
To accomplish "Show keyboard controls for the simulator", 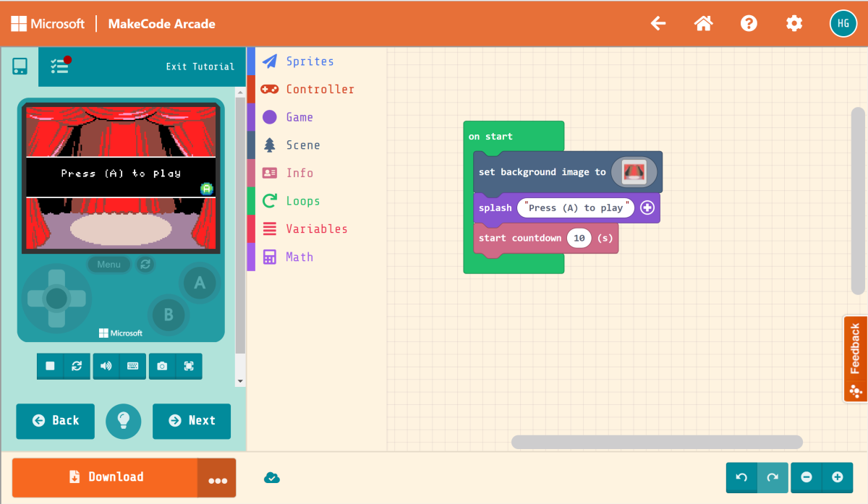I will click(132, 367).
